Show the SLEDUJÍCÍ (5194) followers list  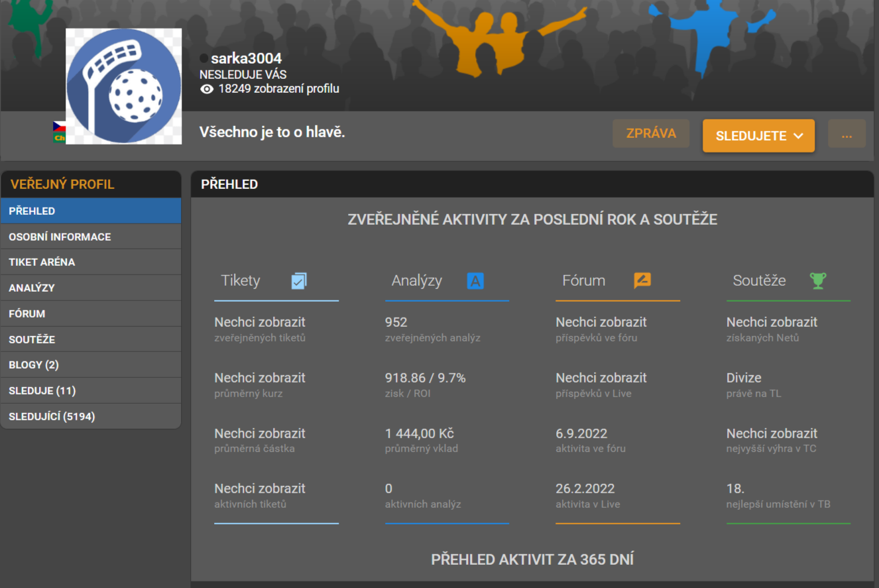91,416
